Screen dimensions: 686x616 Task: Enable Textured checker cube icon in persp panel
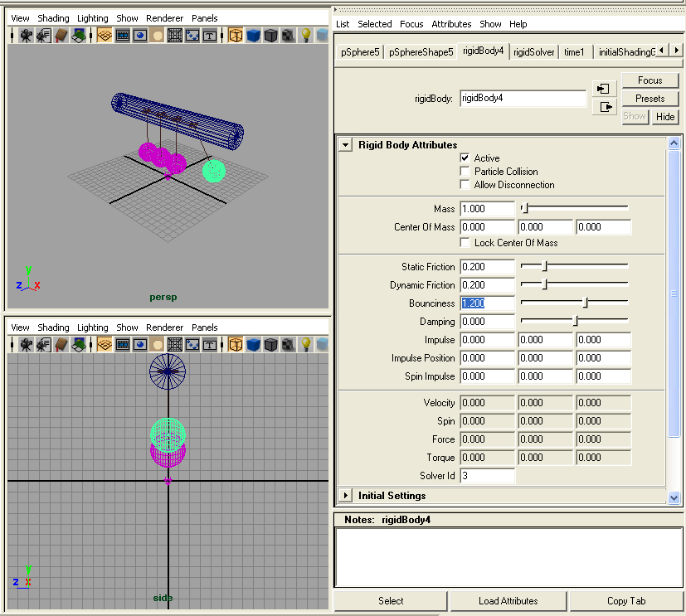(x=289, y=36)
